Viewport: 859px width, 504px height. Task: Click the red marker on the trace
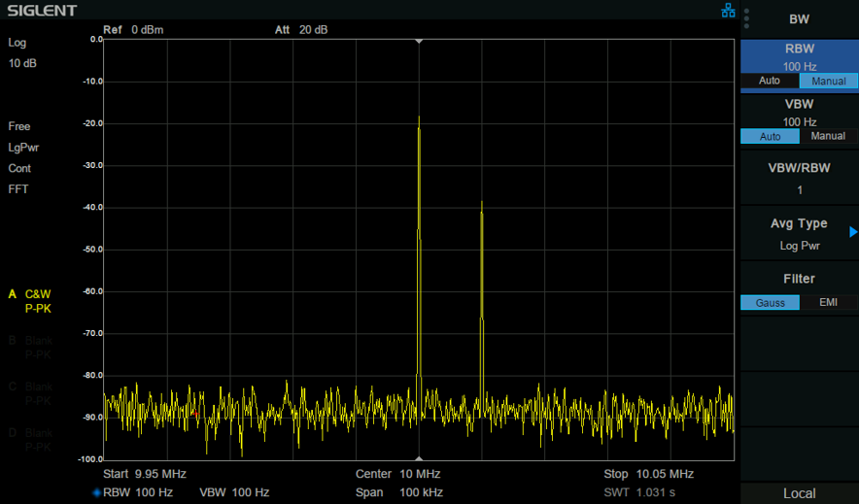196,415
